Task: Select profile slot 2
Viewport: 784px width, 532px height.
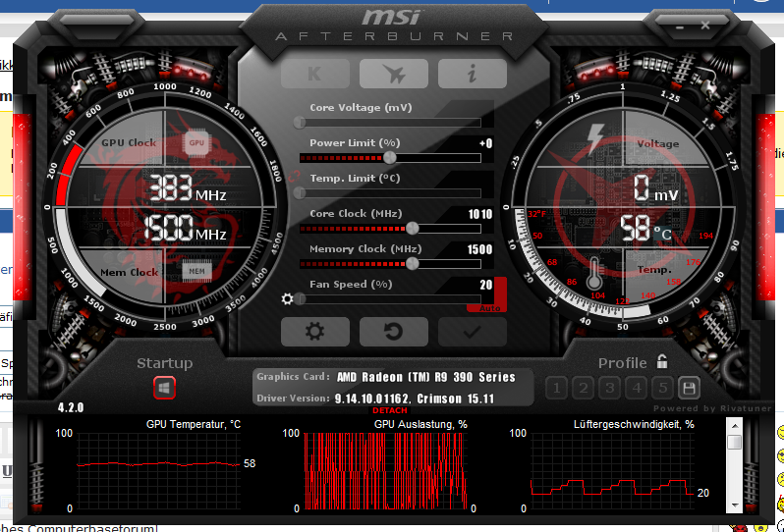Action: pyautogui.click(x=583, y=388)
